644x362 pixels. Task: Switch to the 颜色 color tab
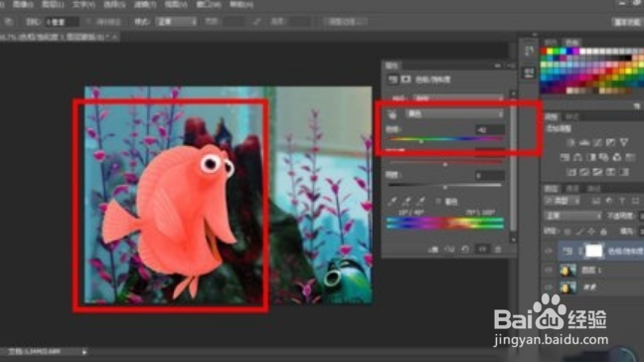(x=551, y=43)
